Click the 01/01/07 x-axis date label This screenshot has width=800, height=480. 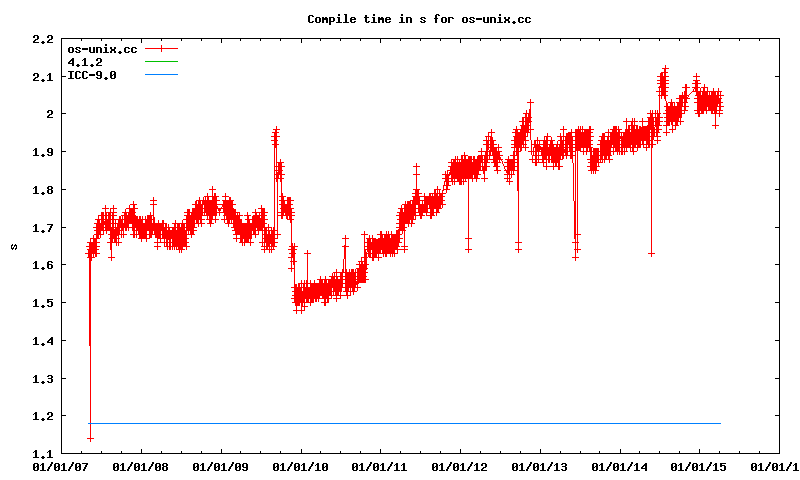[x=59, y=466]
